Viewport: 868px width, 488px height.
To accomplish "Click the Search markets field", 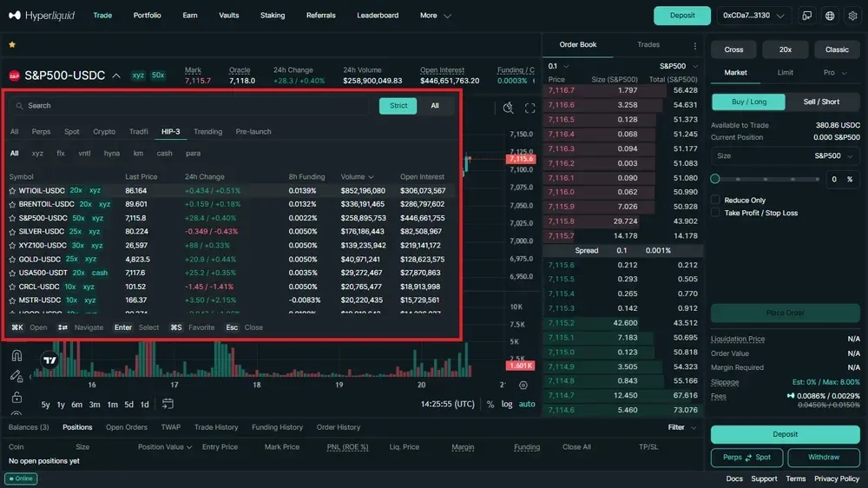I will 188,106.
